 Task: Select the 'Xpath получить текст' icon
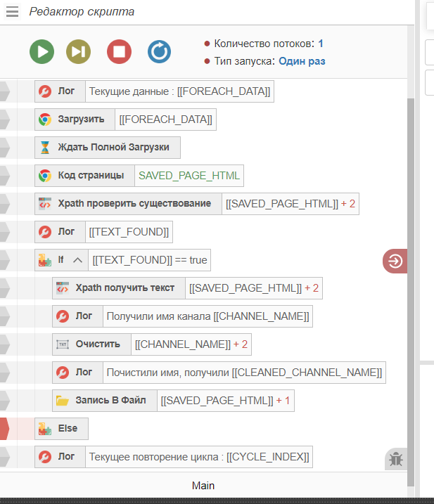click(62, 288)
